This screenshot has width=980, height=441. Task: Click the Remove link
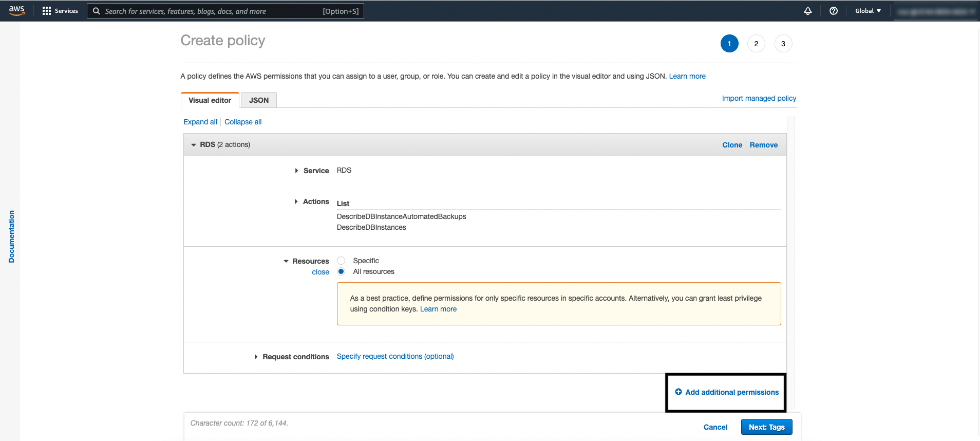click(x=764, y=145)
